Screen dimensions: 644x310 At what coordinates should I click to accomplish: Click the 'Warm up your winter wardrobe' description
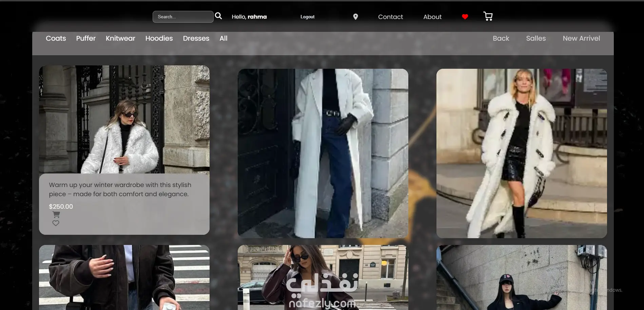[x=120, y=189]
